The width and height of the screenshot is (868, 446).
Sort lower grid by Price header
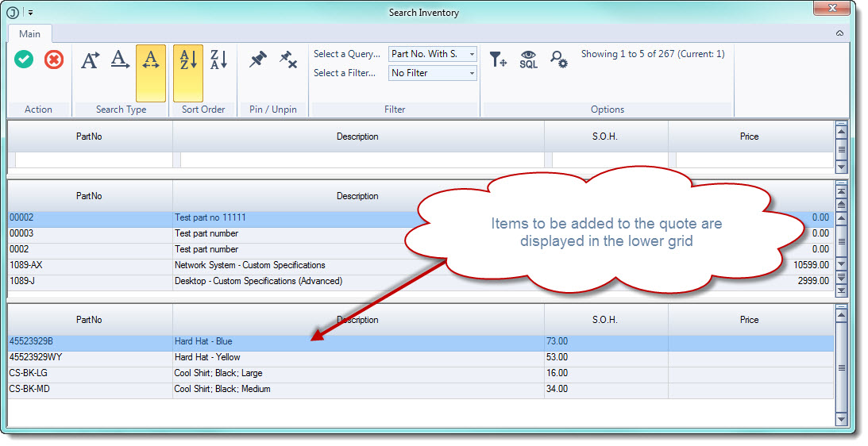click(750, 320)
